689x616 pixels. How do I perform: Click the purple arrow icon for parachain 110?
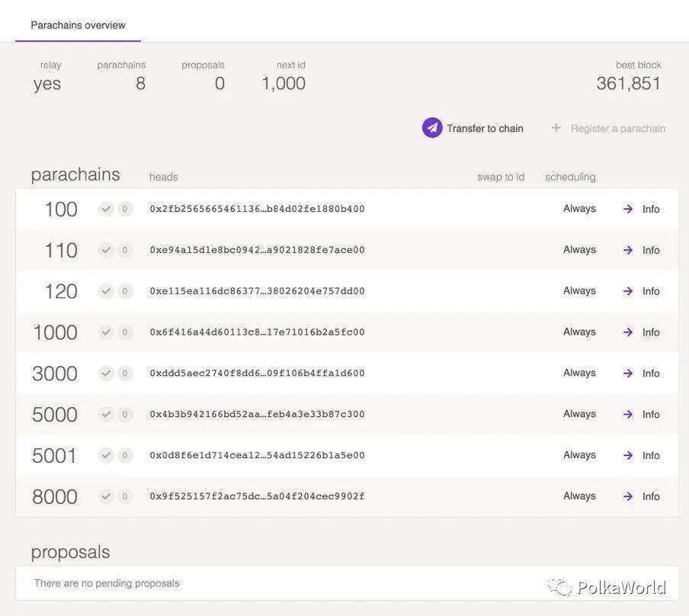click(628, 250)
